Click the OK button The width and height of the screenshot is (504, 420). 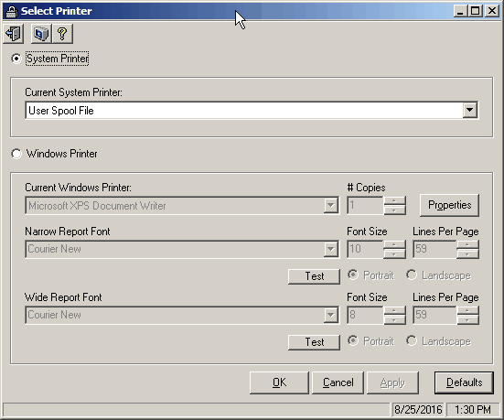click(279, 382)
